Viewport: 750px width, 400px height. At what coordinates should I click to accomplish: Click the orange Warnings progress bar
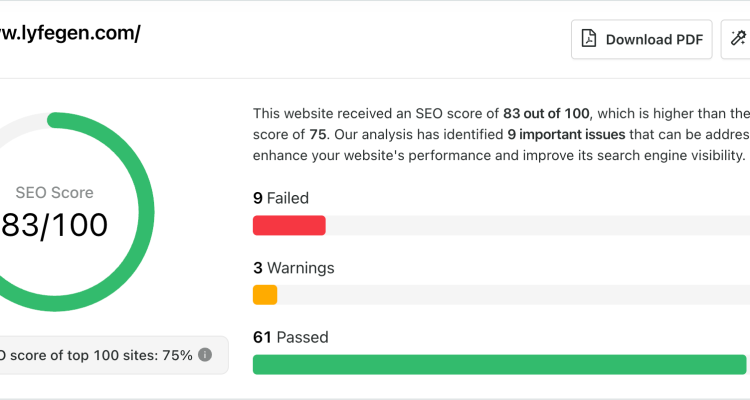(265, 295)
